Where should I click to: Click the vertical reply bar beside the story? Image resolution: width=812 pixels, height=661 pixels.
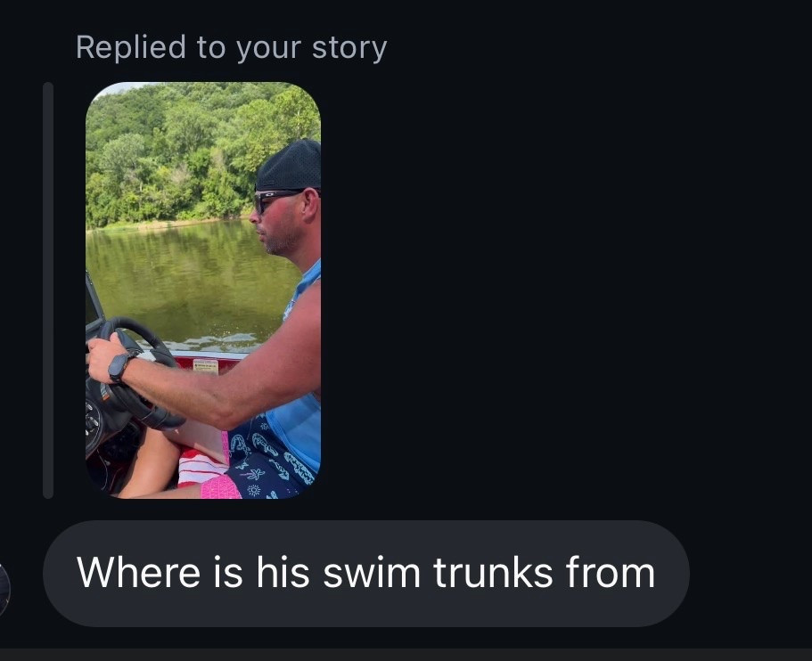point(48,290)
